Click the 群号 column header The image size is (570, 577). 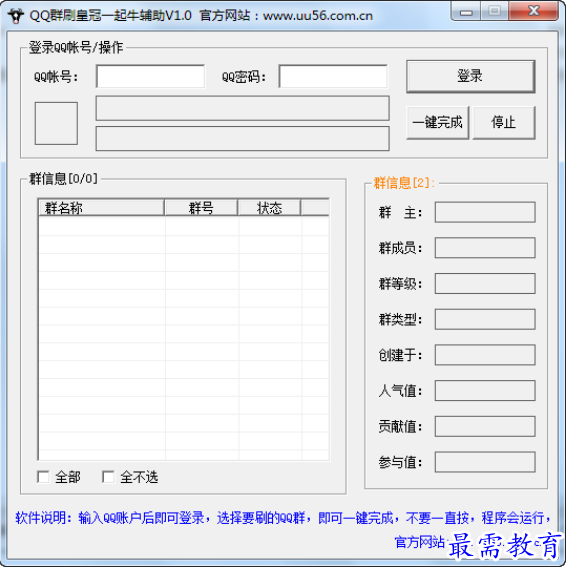[201, 208]
